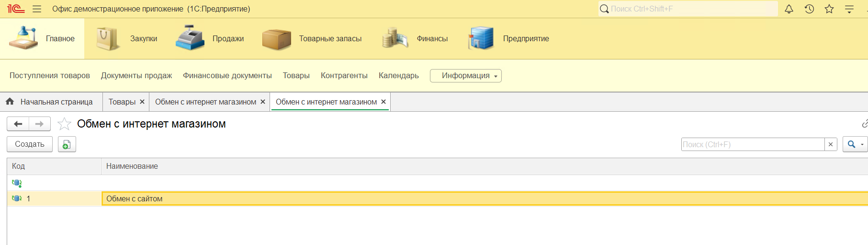This screenshot has height=245, width=868.
Task: Open the service settings menu icon
Action: pos(849,9)
